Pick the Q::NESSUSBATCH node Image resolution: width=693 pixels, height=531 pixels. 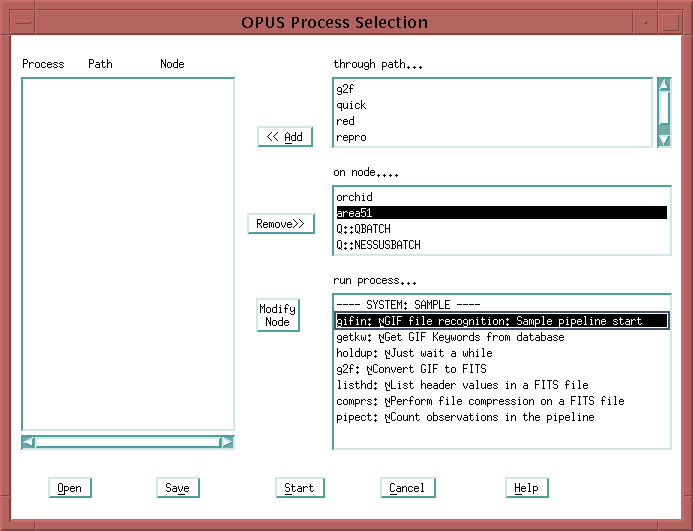tap(378, 245)
